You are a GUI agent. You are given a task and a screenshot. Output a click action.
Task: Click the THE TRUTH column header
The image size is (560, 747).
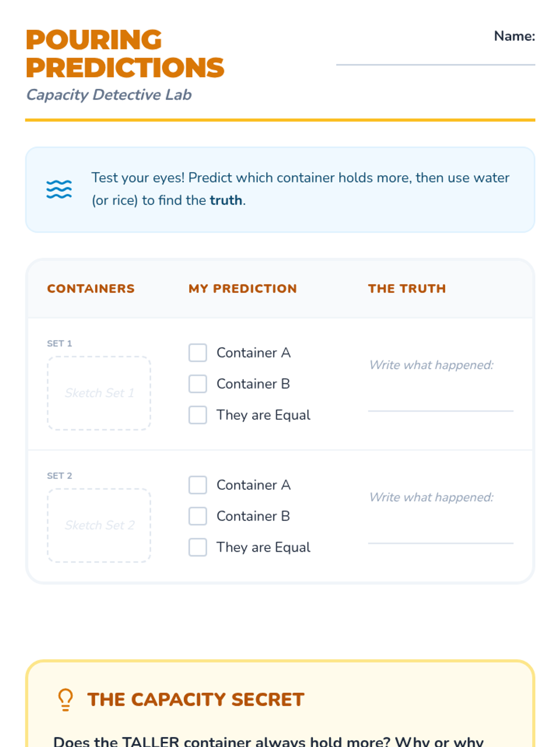407,289
